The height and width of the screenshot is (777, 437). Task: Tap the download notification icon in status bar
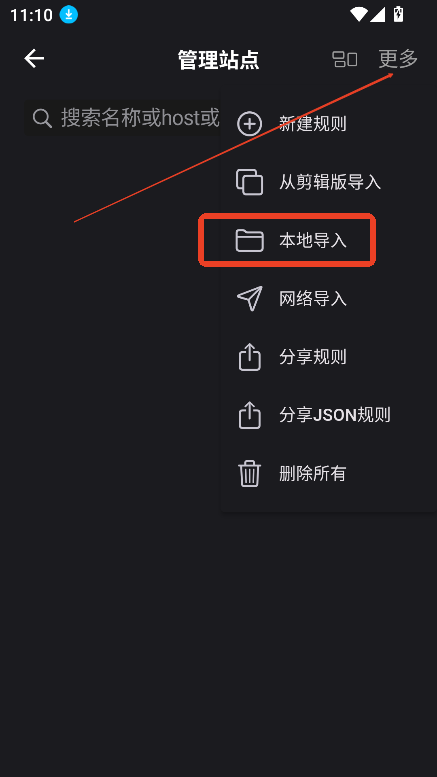69,15
